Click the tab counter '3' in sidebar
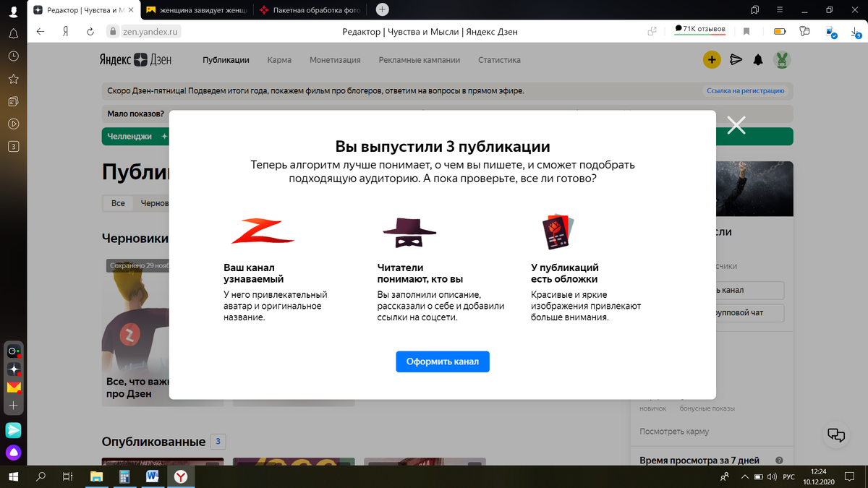Image resolution: width=868 pixels, height=488 pixels. pos(13,146)
